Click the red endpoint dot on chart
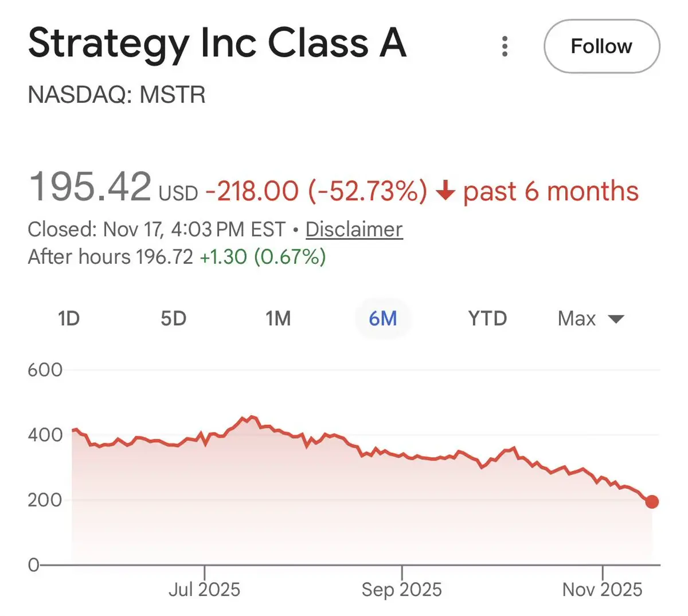The image size is (688, 616). (652, 502)
